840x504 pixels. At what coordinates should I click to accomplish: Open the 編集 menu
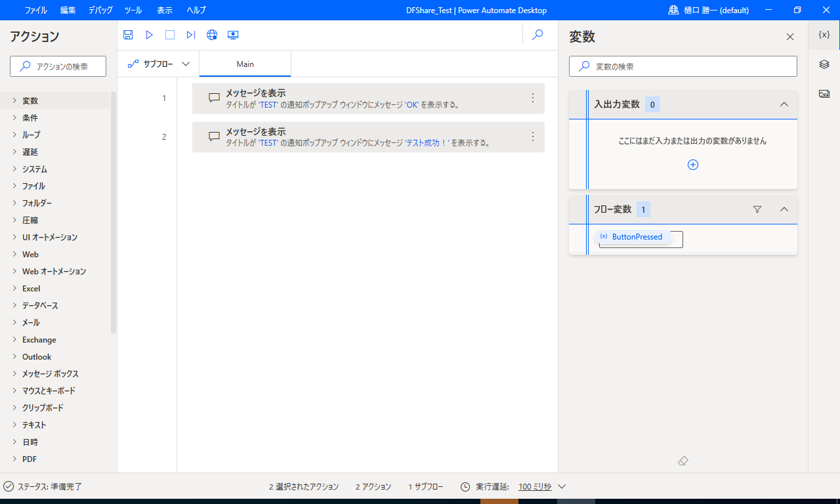[68, 10]
